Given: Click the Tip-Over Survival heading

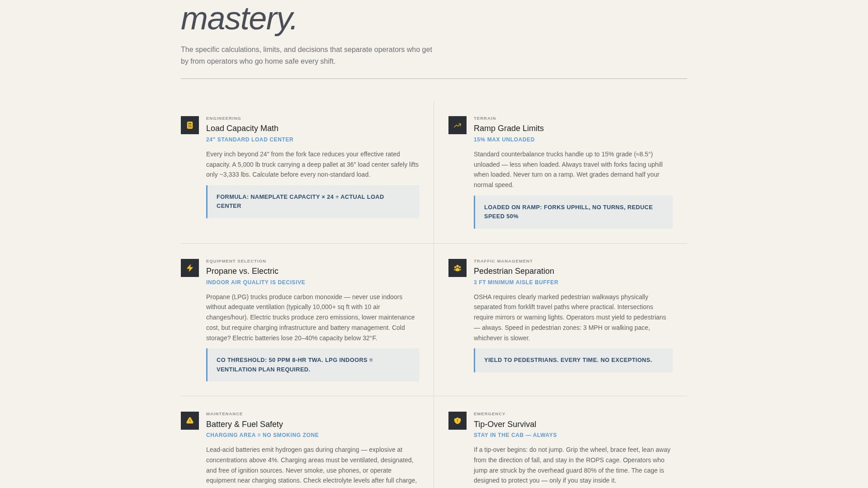Looking at the screenshot, I should pos(505,424).
